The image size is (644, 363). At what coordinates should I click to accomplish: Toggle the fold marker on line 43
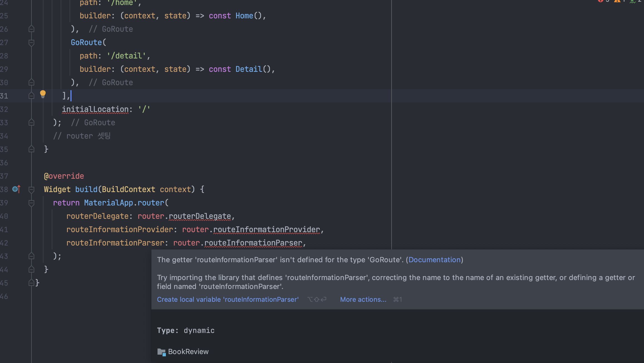click(31, 256)
